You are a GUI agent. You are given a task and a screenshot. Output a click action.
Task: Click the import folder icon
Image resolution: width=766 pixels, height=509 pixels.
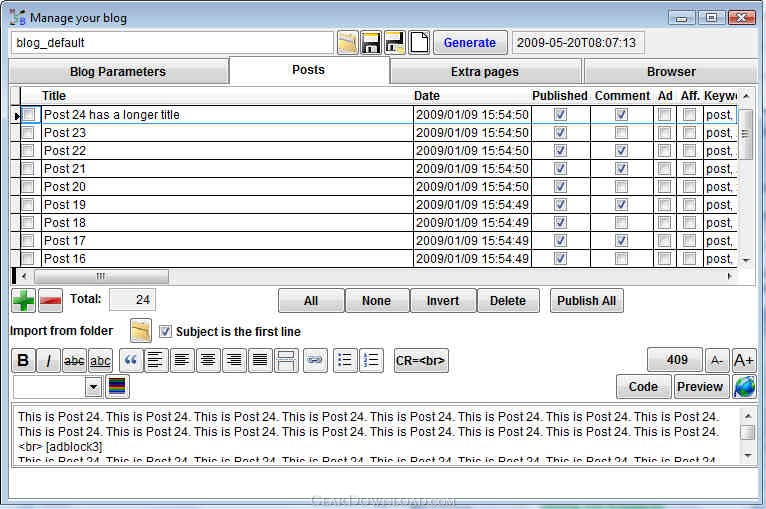(141, 331)
